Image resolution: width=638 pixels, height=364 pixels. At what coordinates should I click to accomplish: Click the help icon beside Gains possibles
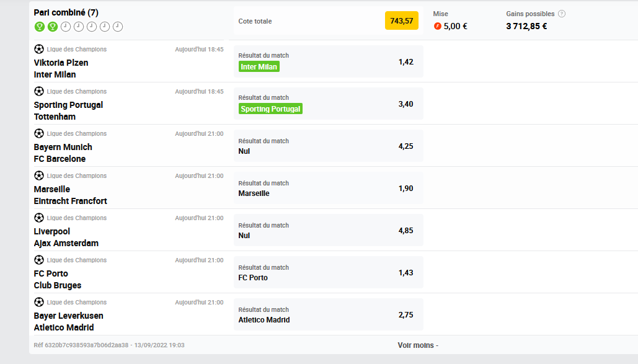562,14
